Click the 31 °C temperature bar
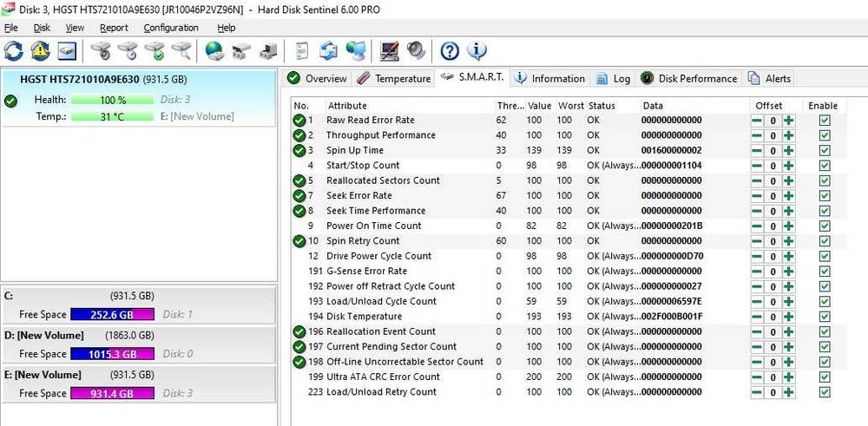This screenshot has height=426, width=868. 112,116
